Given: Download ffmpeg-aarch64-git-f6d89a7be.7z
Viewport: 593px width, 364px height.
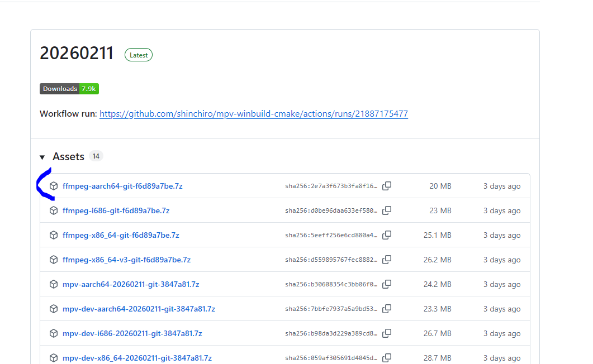Looking at the screenshot, I should pyautogui.click(x=122, y=186).
